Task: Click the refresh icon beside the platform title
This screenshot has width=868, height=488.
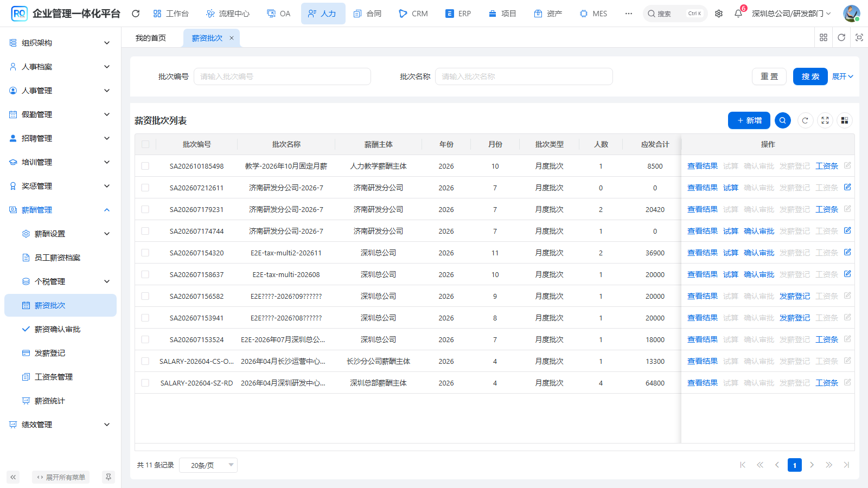Action: [x=136, y=14]
